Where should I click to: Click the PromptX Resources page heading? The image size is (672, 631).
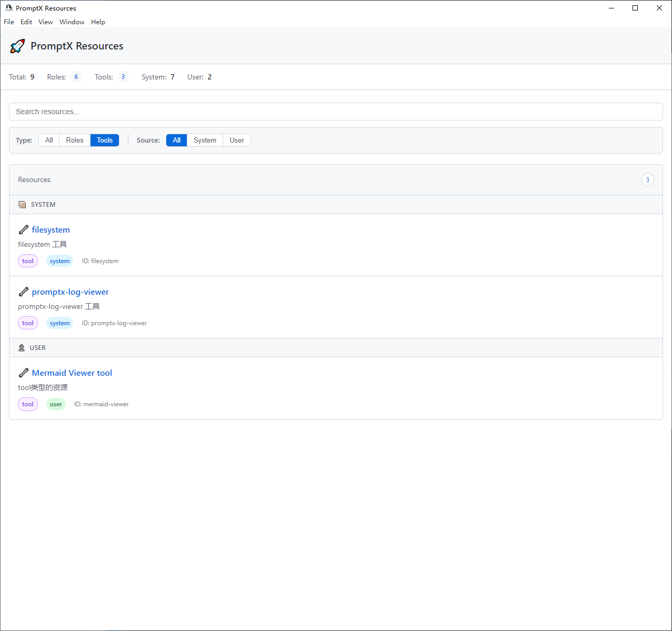click(77, 46)
